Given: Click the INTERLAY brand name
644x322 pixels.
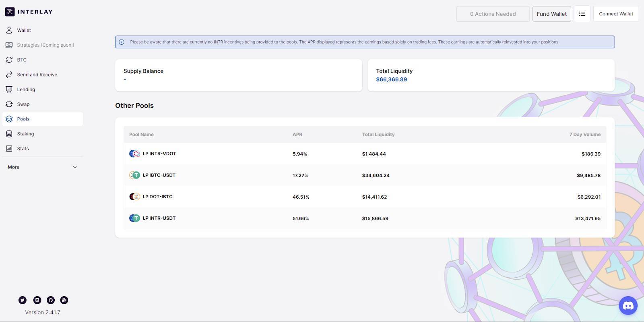Looking at the screenshot, I should click(x=35, y=12).
